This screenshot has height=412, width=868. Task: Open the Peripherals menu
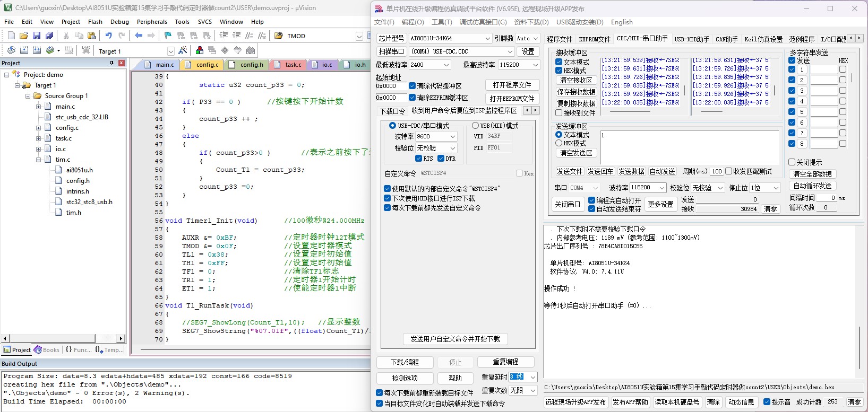(x=152, y=22)
